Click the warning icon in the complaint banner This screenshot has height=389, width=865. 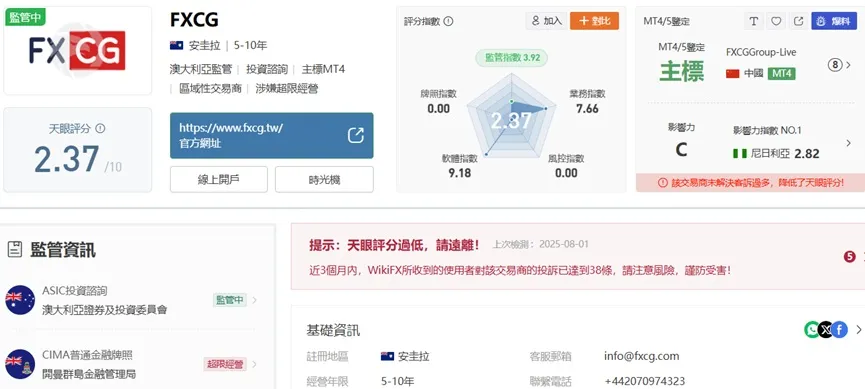663,183
